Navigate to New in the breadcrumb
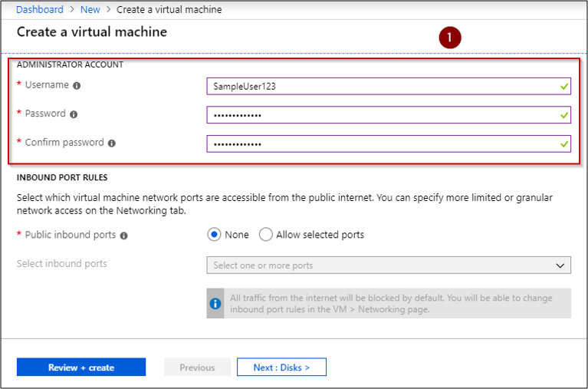This screenshot has height=389, width=588. tap(90, 9)
